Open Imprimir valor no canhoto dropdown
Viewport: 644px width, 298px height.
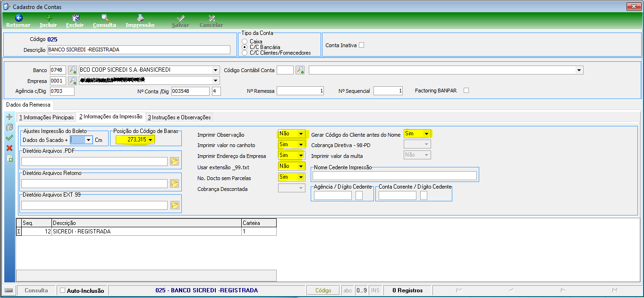pyautogui.click(x=301, y=145)
